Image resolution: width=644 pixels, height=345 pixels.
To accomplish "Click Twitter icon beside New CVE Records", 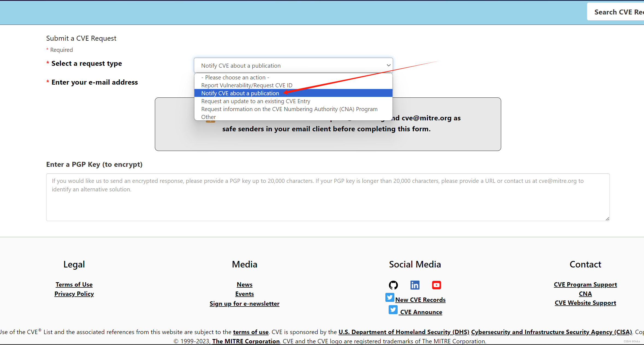I will point(390,298).
